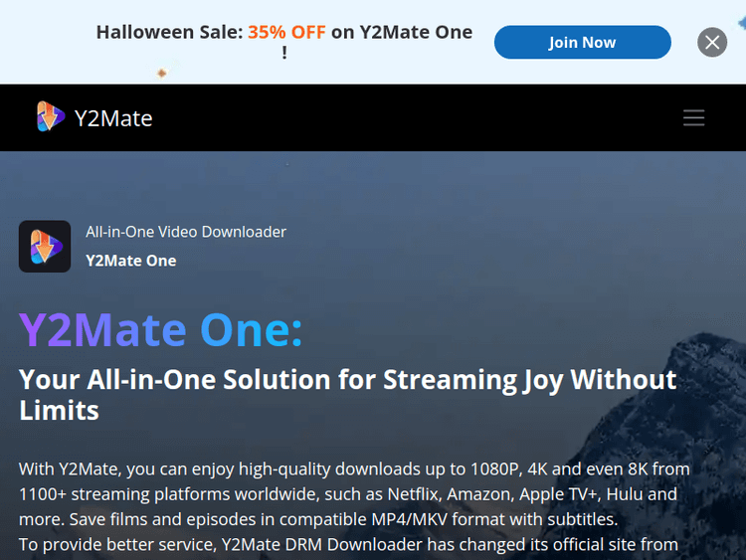This screenshot has height=560, width=746.
Task: Click the orange star decoration in banner
Action: (x=162, y=73)
